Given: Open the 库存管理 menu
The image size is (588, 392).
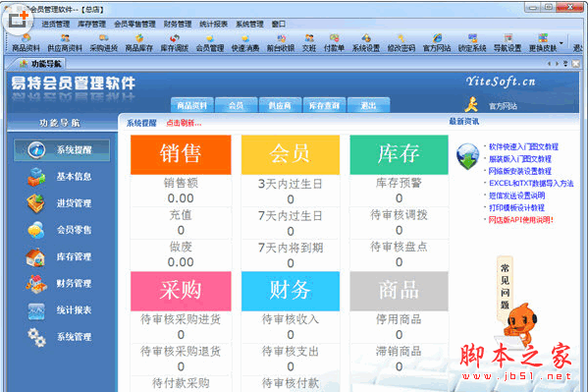Looking at the screenshot, I should pyautogui.click(x=91, y=24).
